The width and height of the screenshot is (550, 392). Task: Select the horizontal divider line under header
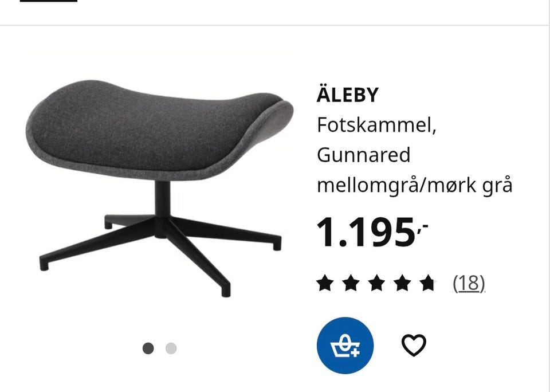[275, 25]
